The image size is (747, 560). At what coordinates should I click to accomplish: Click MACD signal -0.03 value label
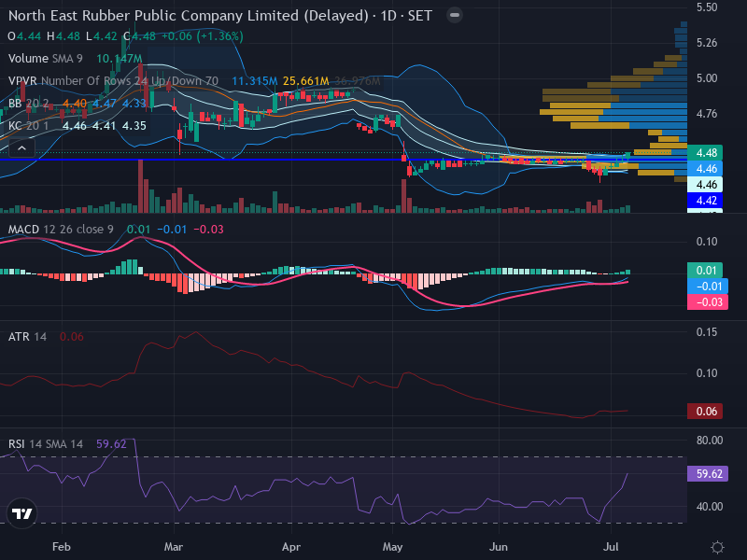pos(708,301)
